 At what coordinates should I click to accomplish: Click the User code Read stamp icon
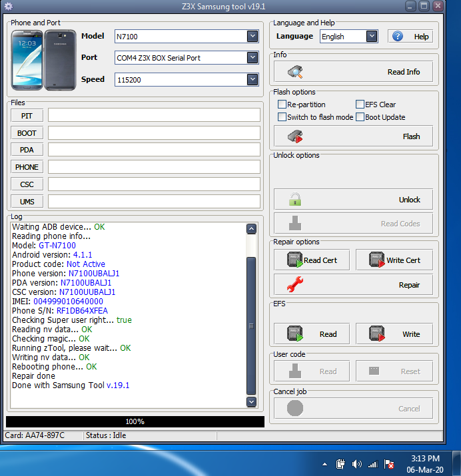click(x=295, y=371)
